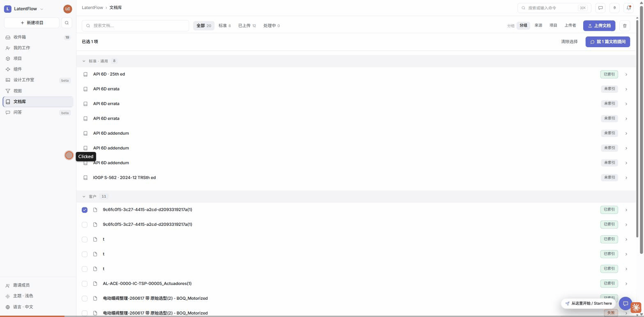Image resolution: width=644 pixels, height=317 pixels.
Task: Expand the AL-ACE-0000 Actuadores row chevron
Action: pyautogui.click(x=626, y=284)
